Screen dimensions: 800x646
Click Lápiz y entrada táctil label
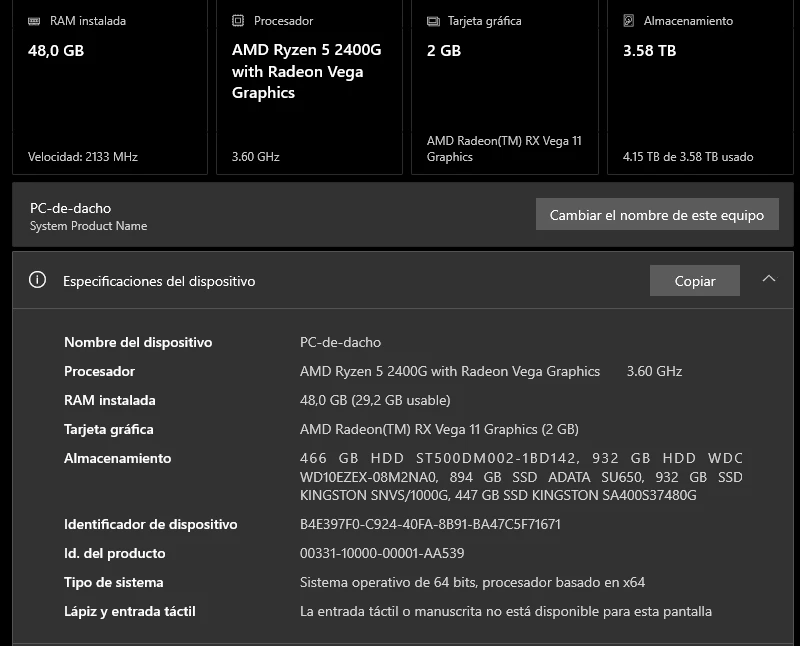coord(130,611)
